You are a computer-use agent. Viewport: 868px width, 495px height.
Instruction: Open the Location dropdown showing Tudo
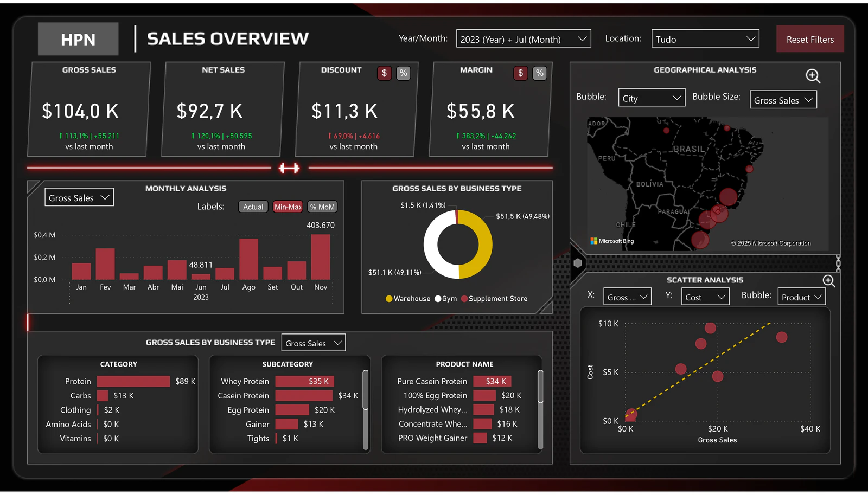705,39
